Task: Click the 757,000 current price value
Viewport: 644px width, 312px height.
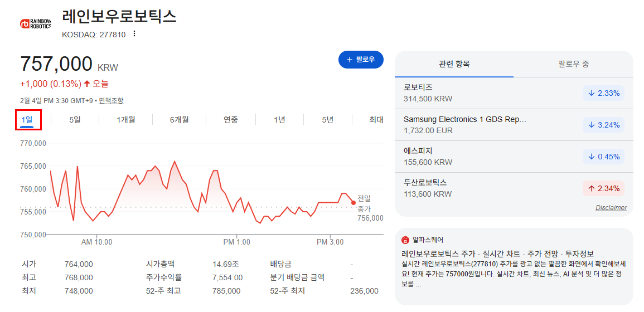Action: click(x=57, y=64)
